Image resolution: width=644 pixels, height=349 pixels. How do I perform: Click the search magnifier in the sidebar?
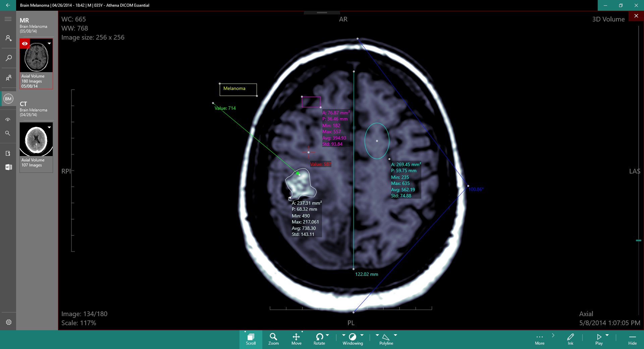pyautogui.click(x=8, y=58)
